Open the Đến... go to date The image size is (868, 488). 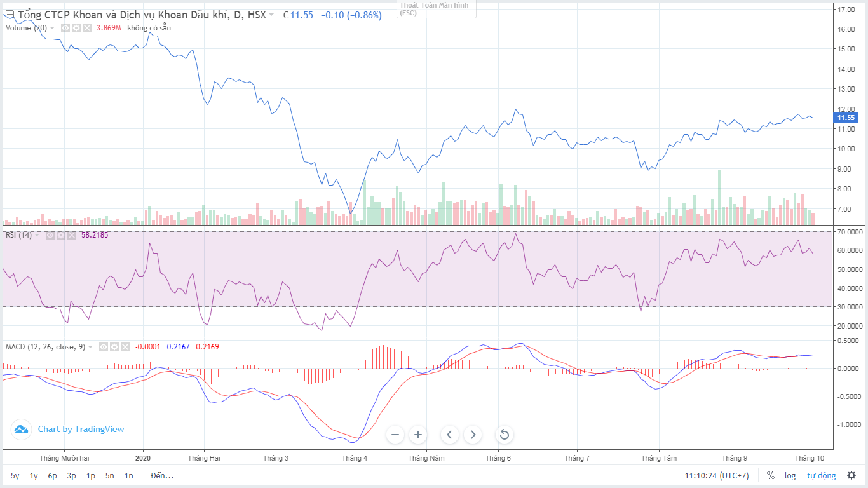click(162, 476)
